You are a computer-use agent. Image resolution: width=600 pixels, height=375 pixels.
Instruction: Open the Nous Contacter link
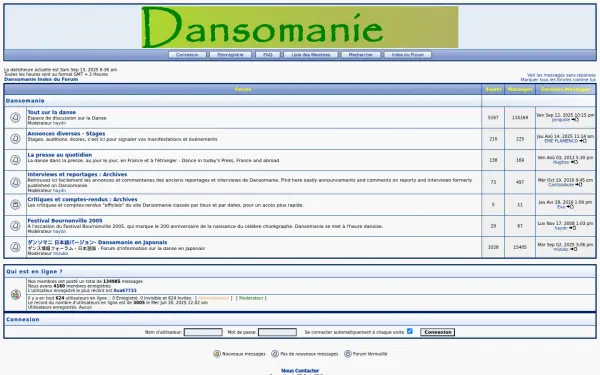(300, 370)
